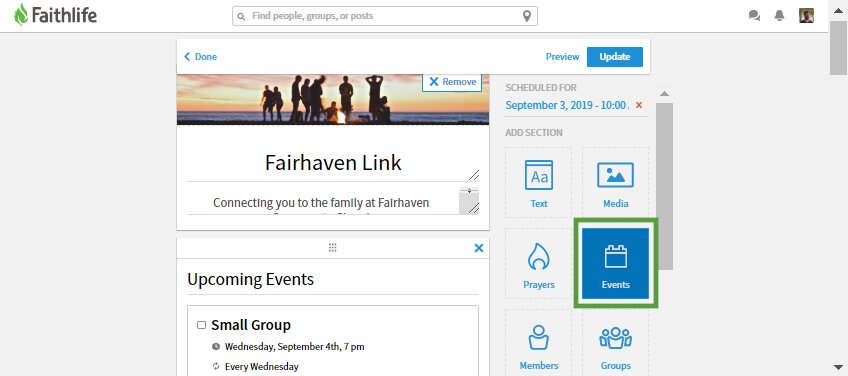Screen dimensions: 848x376
Task: Clear the scheduled date with red X
Action: pos(639,105)
